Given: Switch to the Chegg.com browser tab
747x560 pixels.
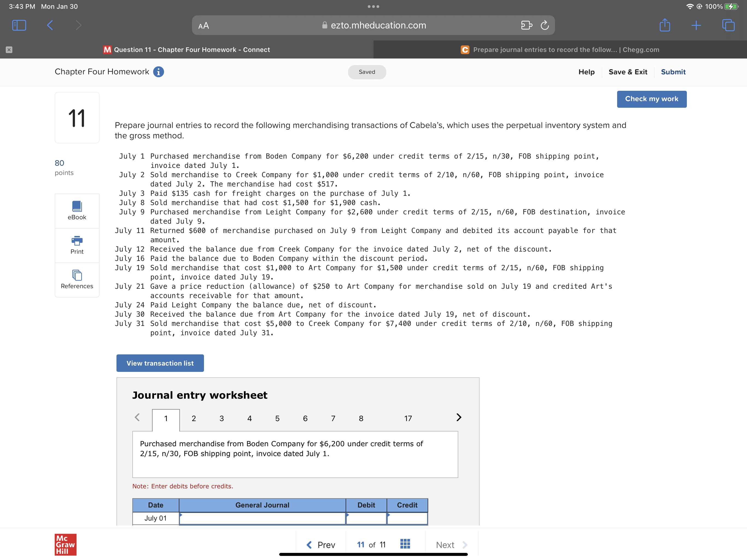Looking at the screenshot, I should coord(560,50).
